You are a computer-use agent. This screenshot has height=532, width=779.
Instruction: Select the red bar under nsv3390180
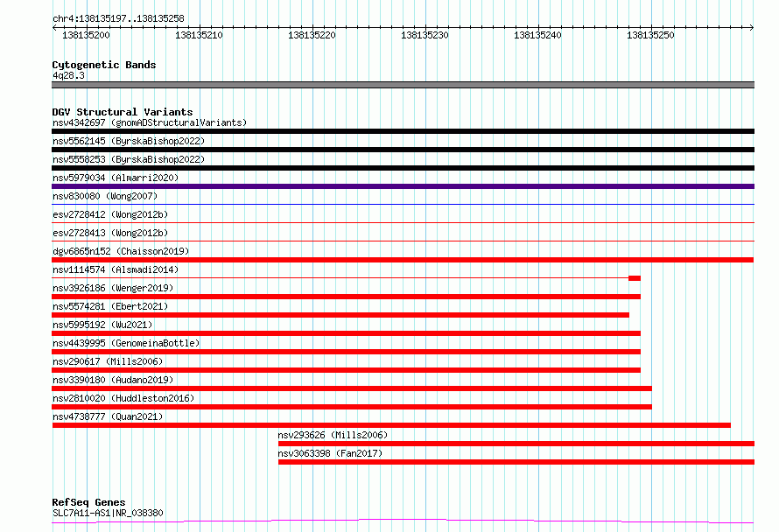coord(352,388)
